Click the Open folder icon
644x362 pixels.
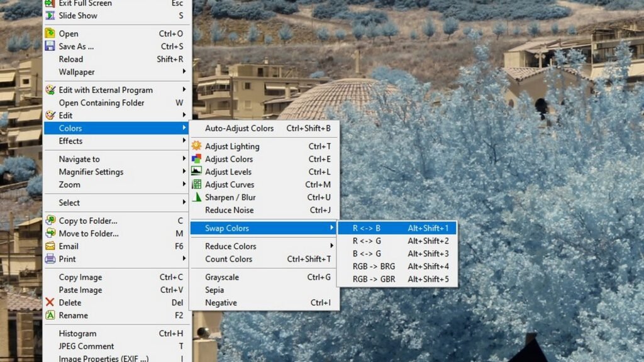click(x=50, y=33)
